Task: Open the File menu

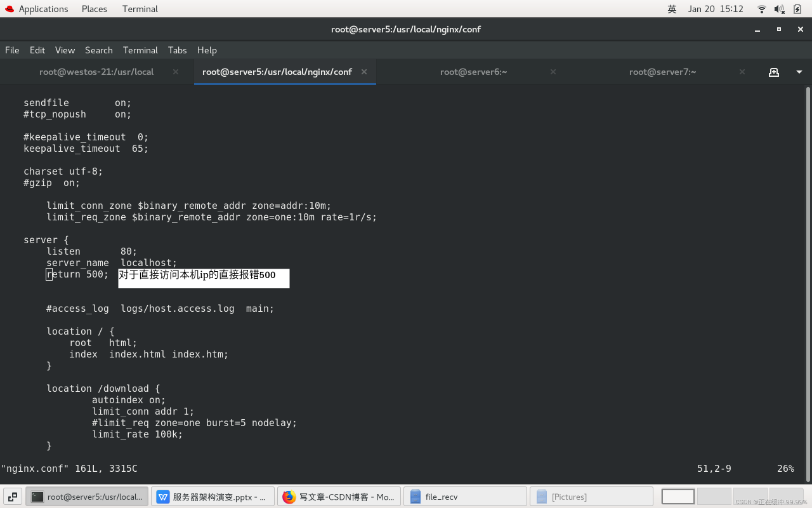Action: (12, 50)
